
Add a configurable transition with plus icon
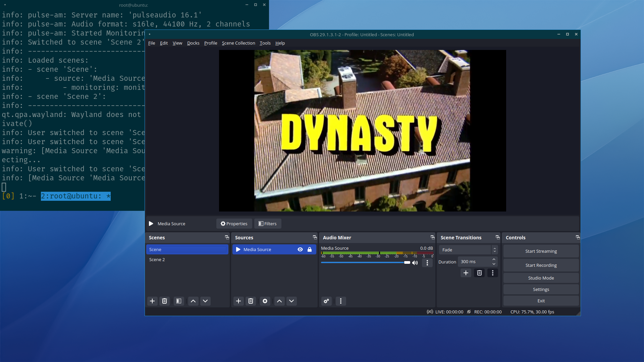point(466,273)
